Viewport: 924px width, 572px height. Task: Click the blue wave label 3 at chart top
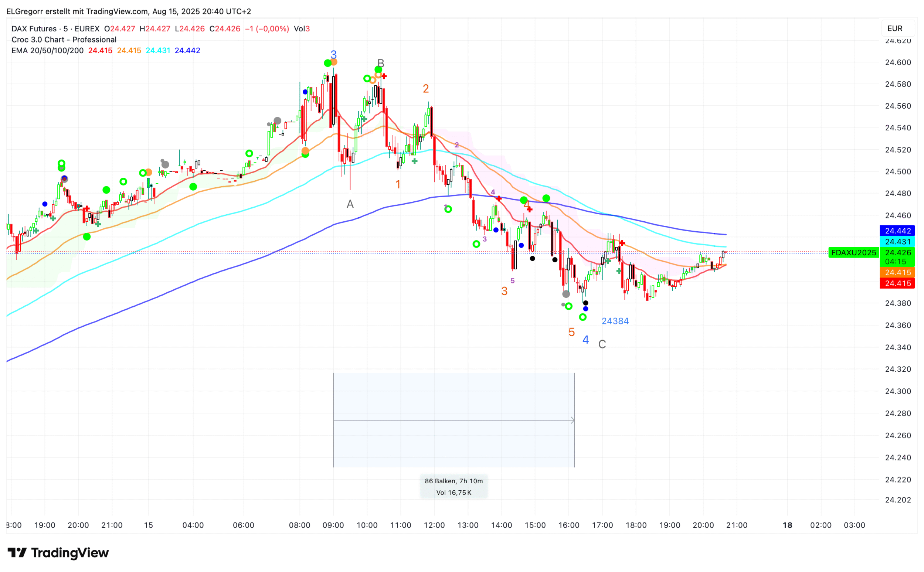click(333, 54)
